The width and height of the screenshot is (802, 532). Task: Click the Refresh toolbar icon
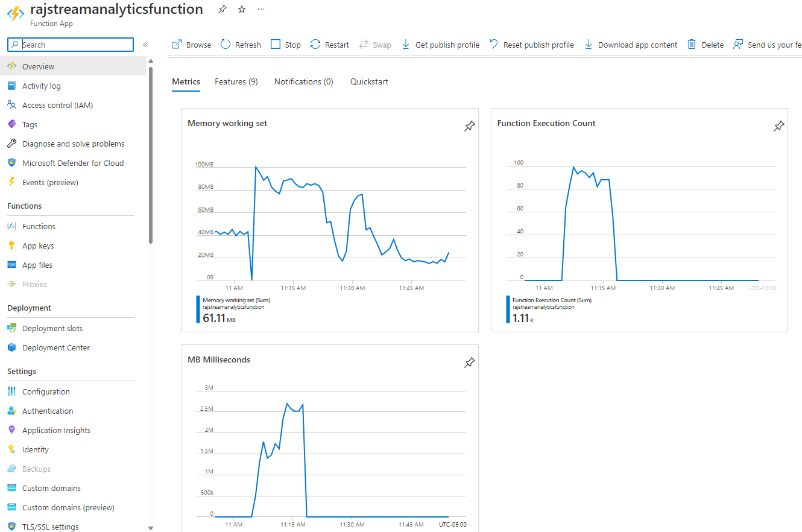(226, 45)
